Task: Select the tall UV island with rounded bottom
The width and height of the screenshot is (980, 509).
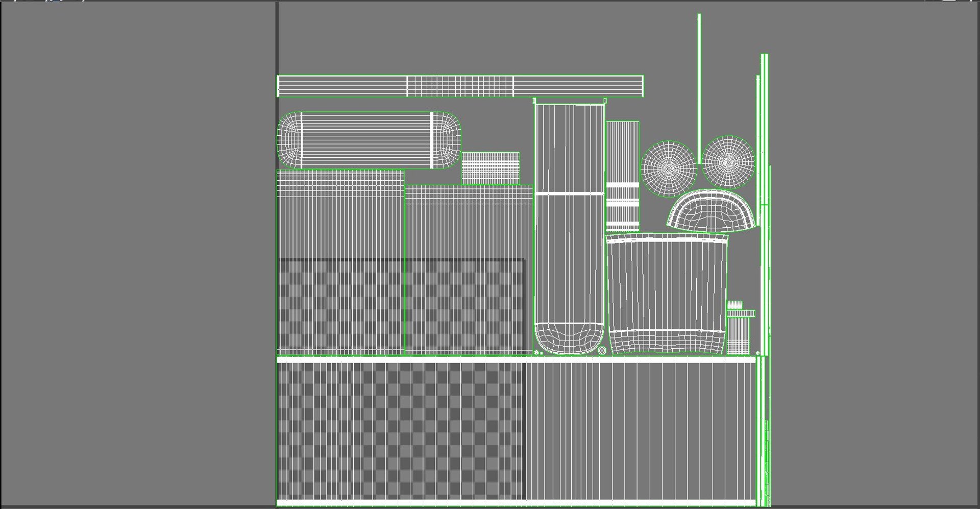Action: pyautogui.click(x=569, y=227)
